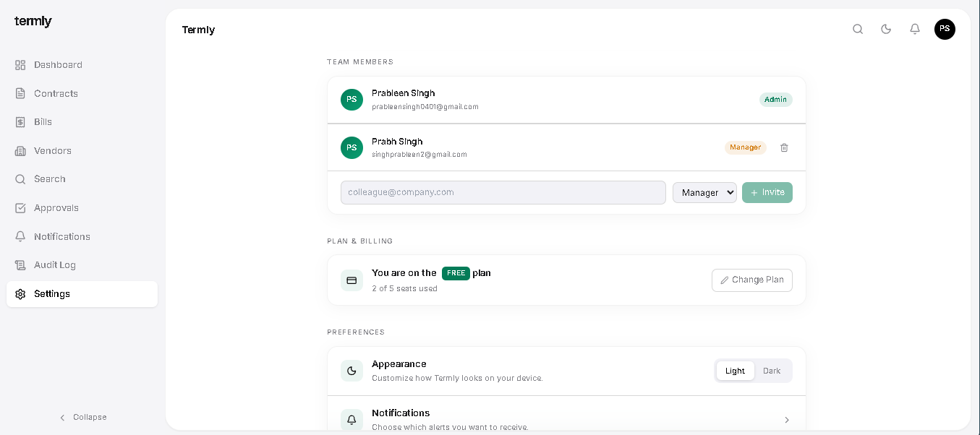The image size is (980, 435).
Task: Click the Contracts document icon
Action: pyautogui.click(x=20, y=93)
